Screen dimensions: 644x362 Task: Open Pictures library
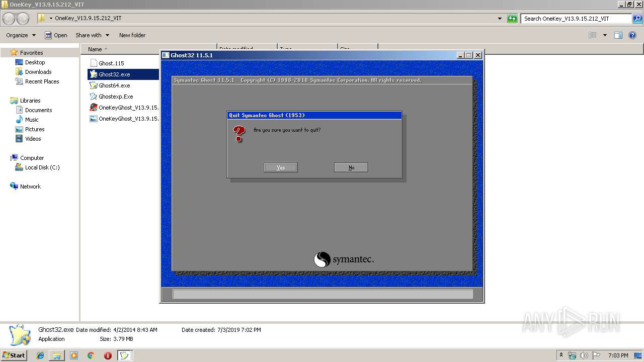tap(35, 129)
